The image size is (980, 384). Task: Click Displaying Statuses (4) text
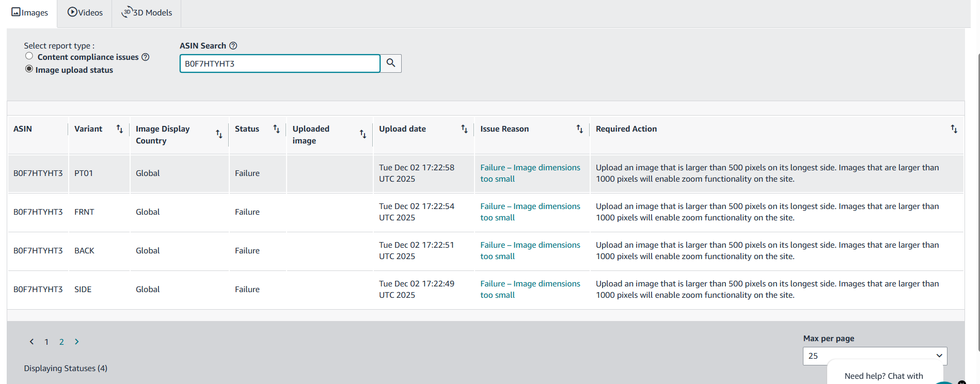click(66, 368)
